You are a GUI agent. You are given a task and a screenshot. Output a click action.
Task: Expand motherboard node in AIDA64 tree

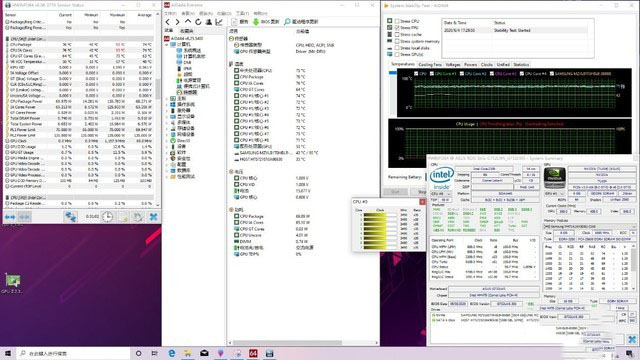pyautogui.click(x=167, y=98)
